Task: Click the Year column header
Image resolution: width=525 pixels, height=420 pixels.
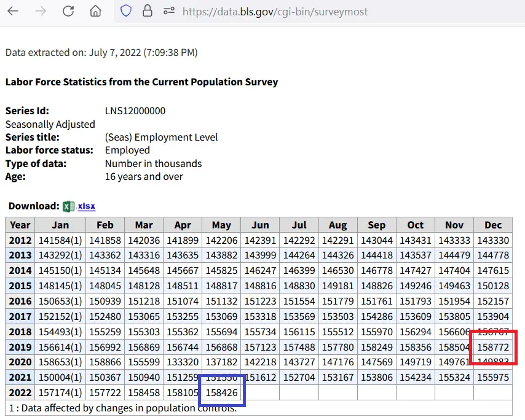Action: point(20,225)
